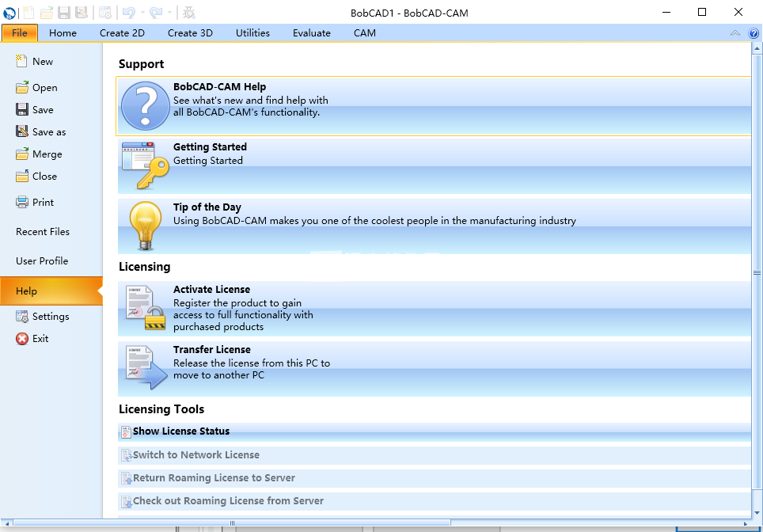Screen dimensions: 763x532
Task: Click the Save disk icon in sidebar
Action: coord(22,109)
